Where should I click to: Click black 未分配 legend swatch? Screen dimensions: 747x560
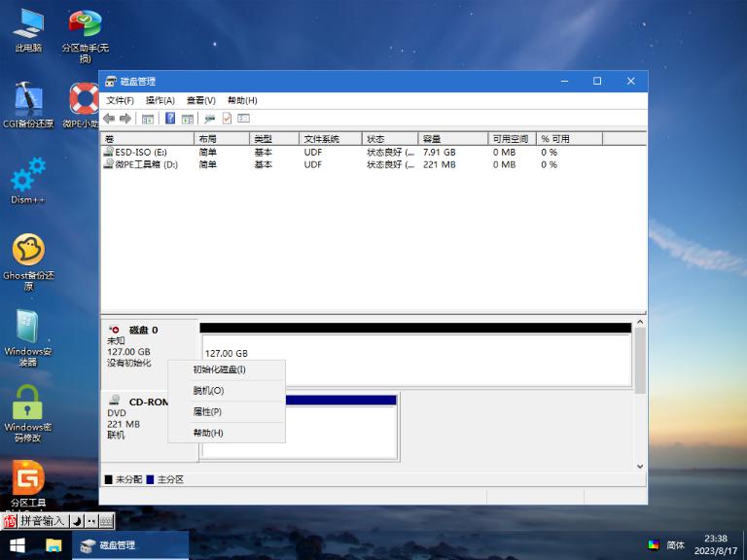coord(108,479)
